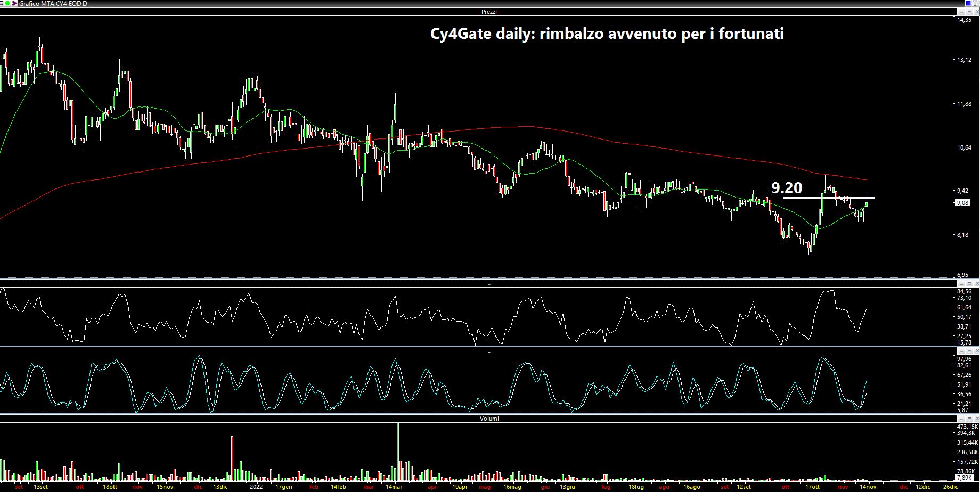Click the Volumi panel header
Screen dimensions: 980x492
pyautogui.click(x=489, y=419)
